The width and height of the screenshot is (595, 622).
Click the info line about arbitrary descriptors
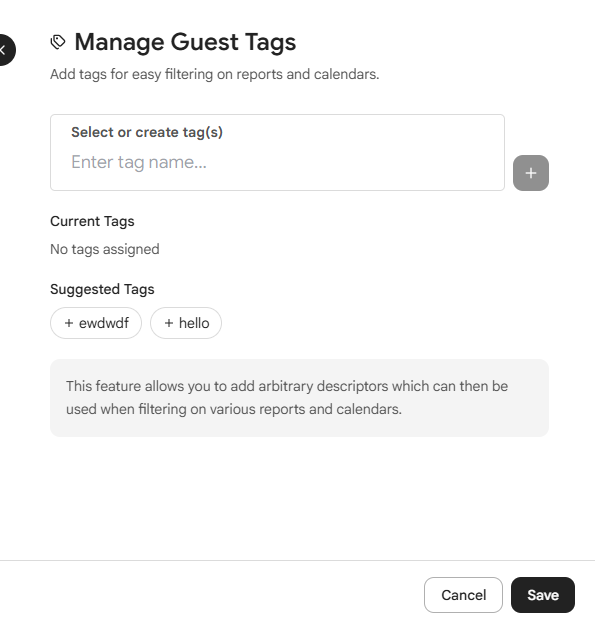(x=287, y=386)
